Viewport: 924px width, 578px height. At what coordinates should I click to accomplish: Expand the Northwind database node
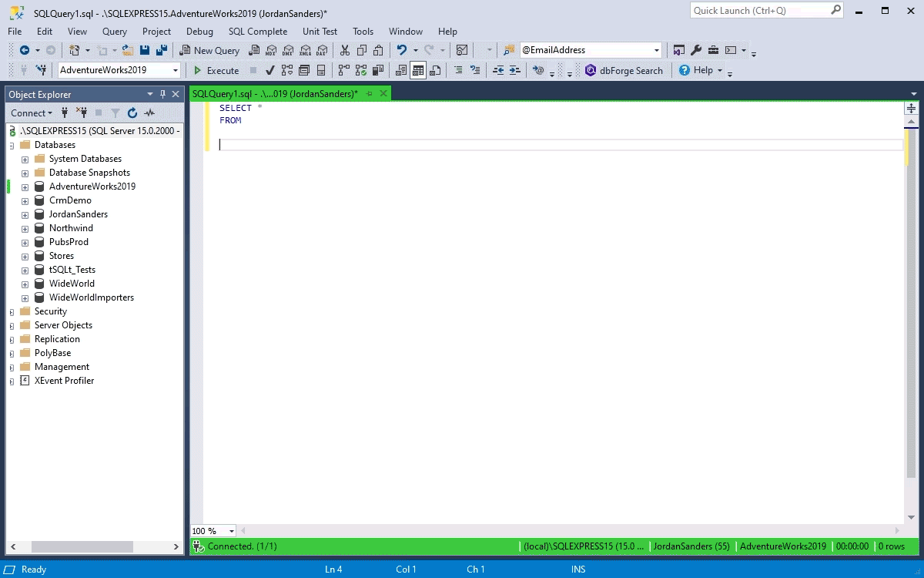point(25,228)
